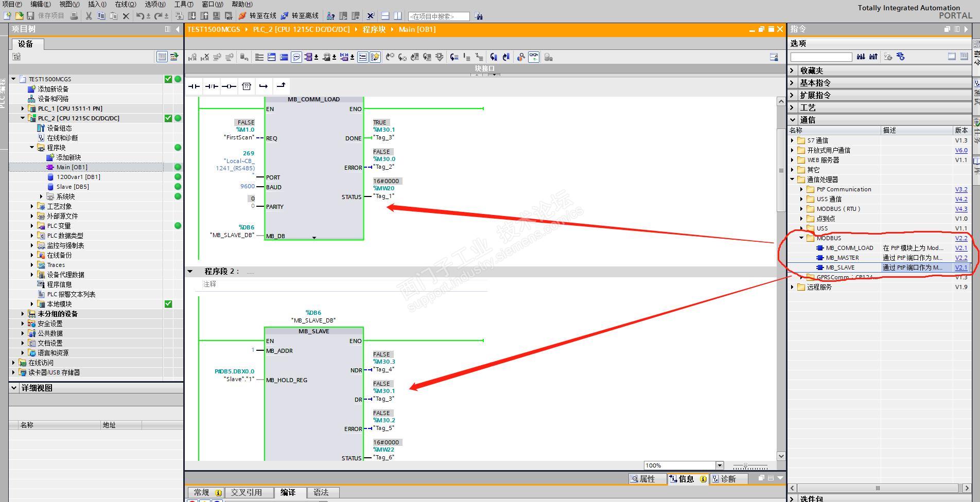Select Main [OB1] in project tree
Viewport: 980px width, 502px height.
[x=72, y=167]
